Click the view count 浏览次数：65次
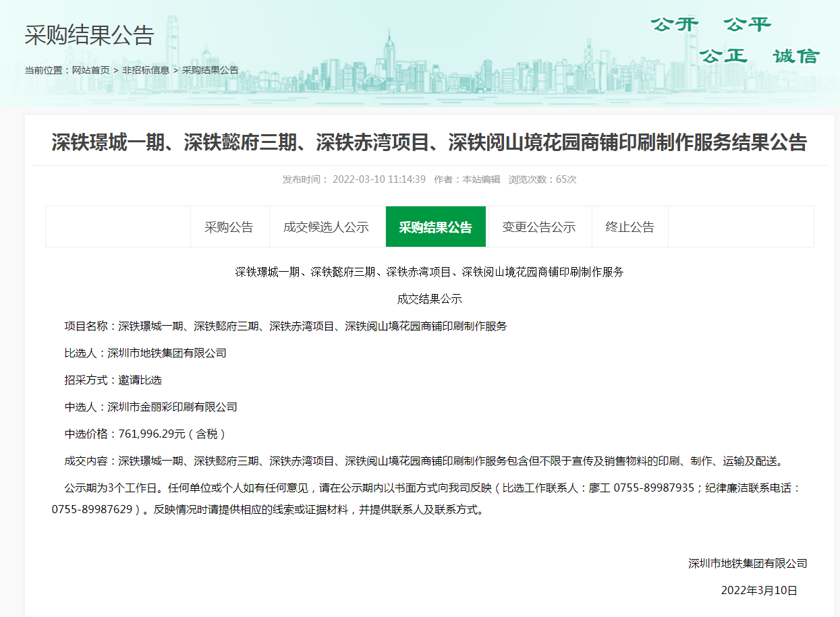 (x=542, y=179)
